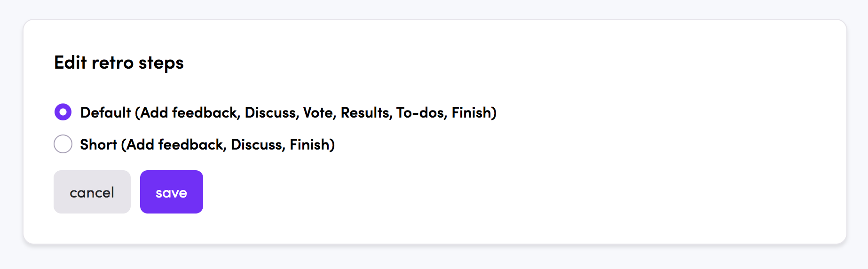Save the retro steps selection
868x269 pixels.
172,192
